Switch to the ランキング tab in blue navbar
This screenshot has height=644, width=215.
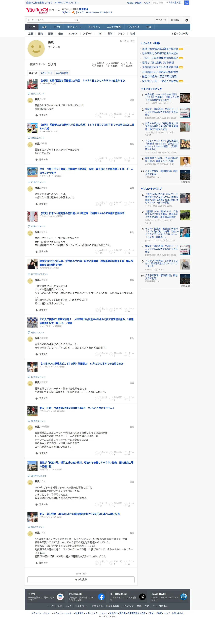click(x=133, y=27)
